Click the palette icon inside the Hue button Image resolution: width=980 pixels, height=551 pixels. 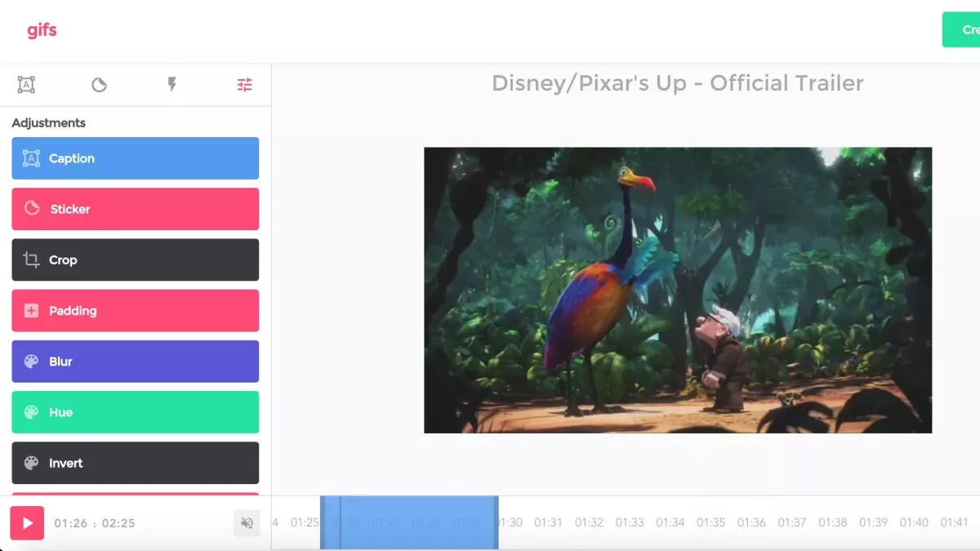tap(31, 412)
